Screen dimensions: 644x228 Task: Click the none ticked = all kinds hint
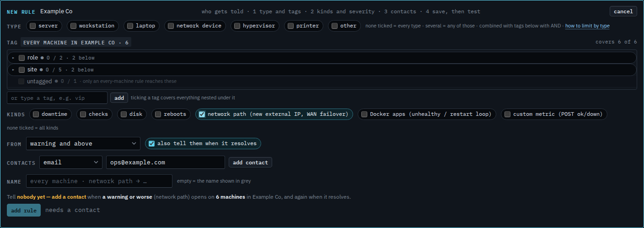pos(32,128)
